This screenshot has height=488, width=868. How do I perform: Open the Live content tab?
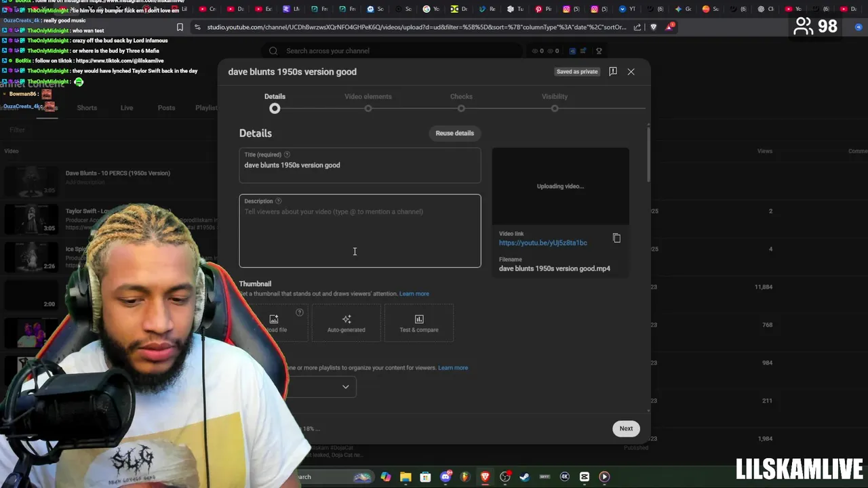coord(127,108)
